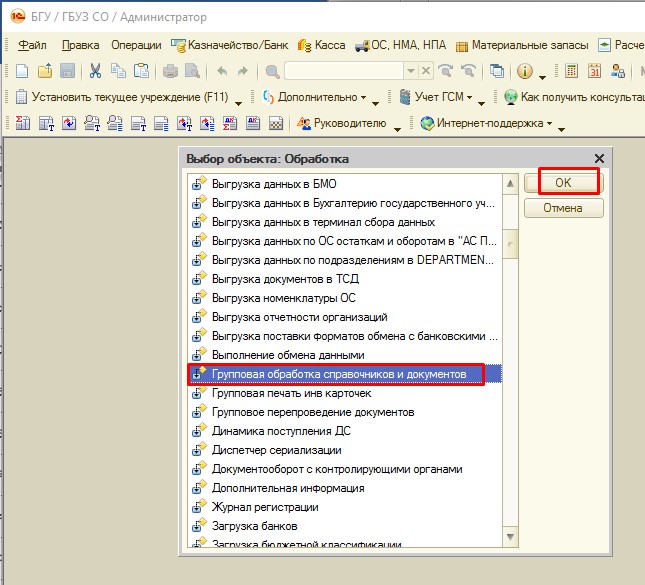Expand the Дополнительно dropdown
Screen dimensions: 645x585
pos(363,98)
